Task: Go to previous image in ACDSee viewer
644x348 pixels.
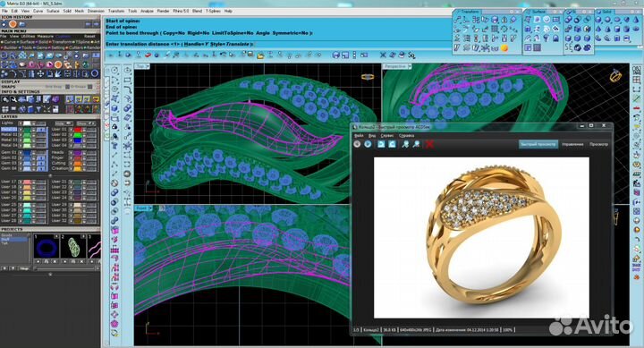Action: click(x=357, y=144)
